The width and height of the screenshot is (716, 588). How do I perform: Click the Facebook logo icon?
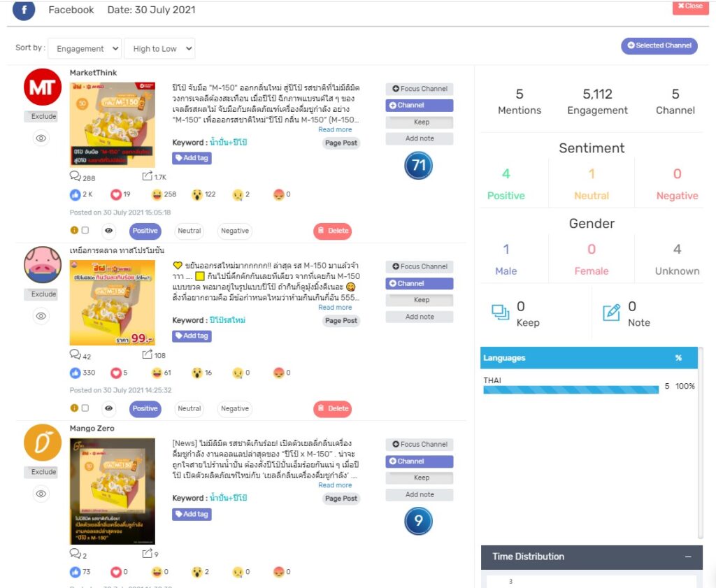tap(24, 10)
